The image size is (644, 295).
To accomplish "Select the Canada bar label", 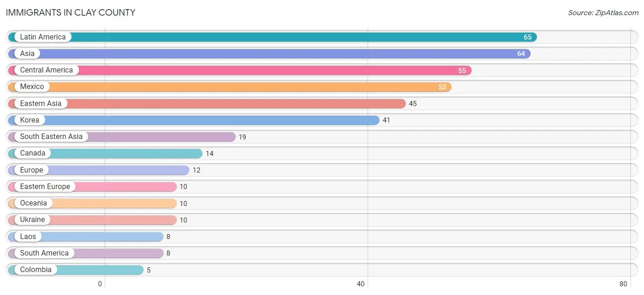I will click(x=33, y=153).
